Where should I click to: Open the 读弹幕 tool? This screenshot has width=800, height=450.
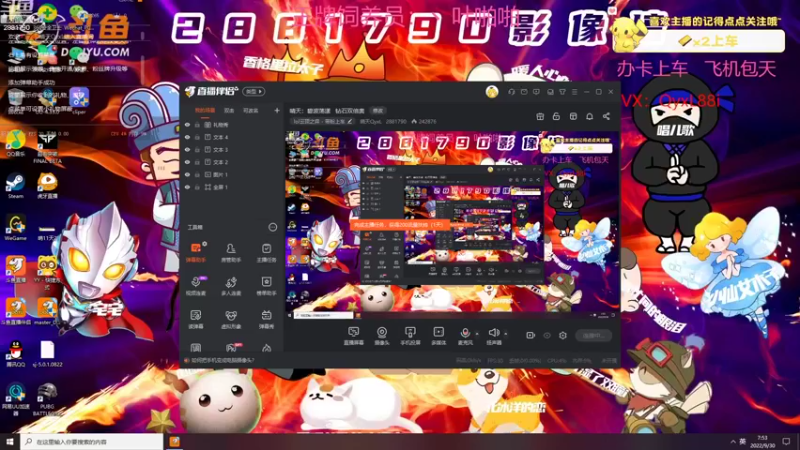pyautogui.click(x=195, y=319)
